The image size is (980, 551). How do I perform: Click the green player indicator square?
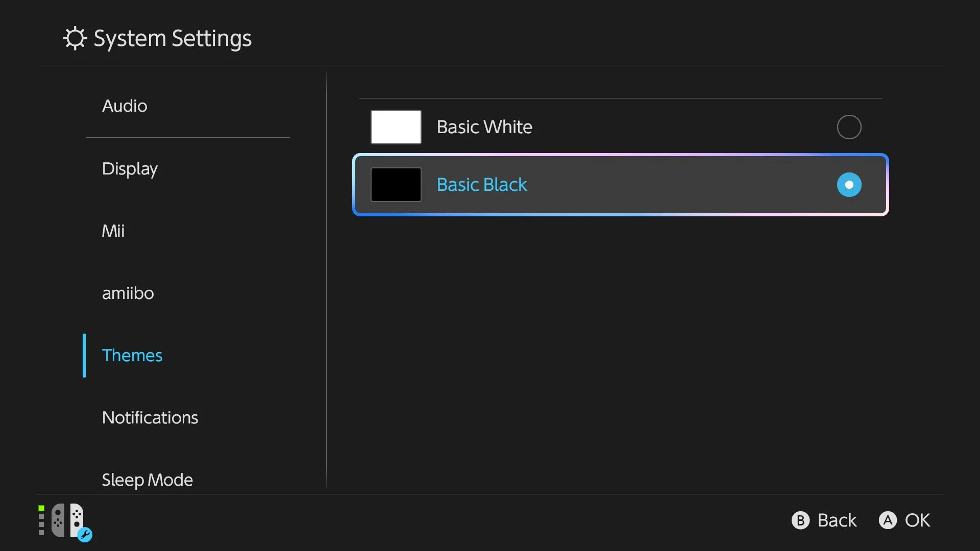coord(41,507)
